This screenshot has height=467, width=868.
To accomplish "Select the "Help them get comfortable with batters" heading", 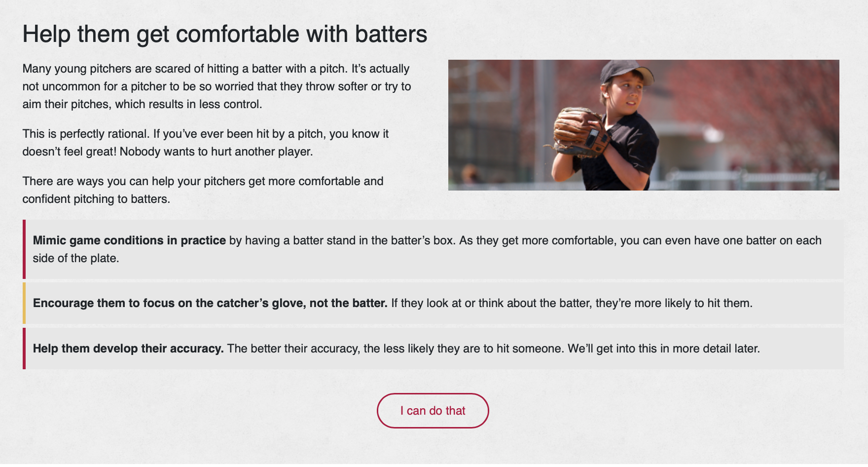I will (x=224, y=34).
